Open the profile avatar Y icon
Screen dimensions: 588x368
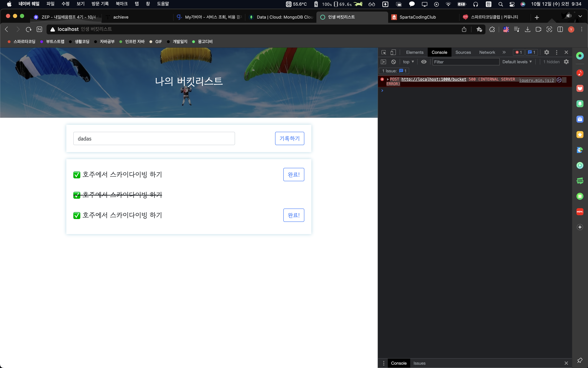(571, 29)
